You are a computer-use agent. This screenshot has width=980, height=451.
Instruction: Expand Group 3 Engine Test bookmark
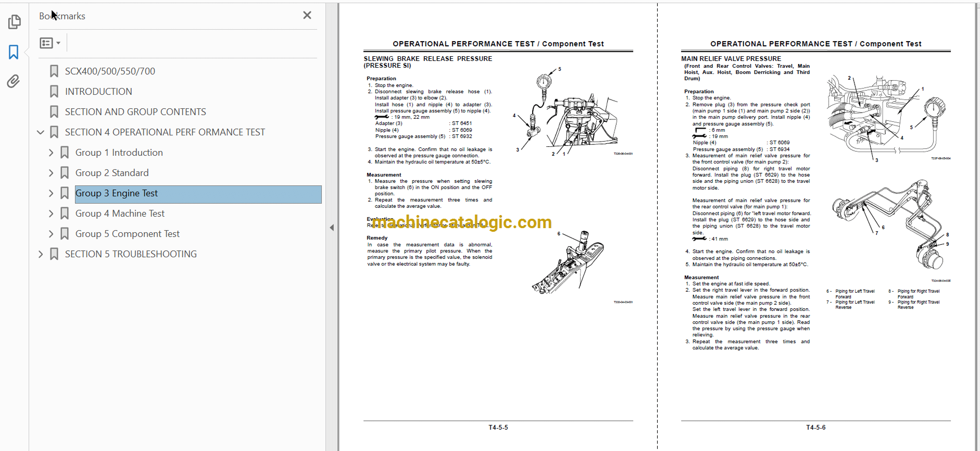(51, 193)
